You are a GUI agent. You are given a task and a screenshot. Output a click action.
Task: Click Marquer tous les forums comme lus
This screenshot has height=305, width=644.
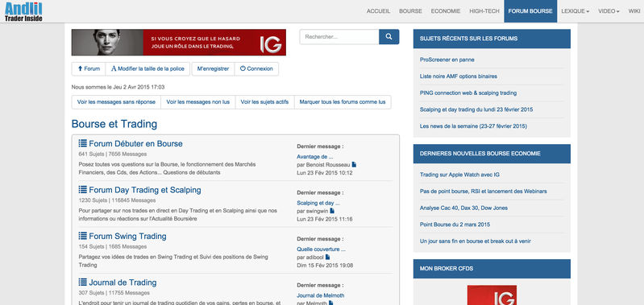click(x=343, y=102)
